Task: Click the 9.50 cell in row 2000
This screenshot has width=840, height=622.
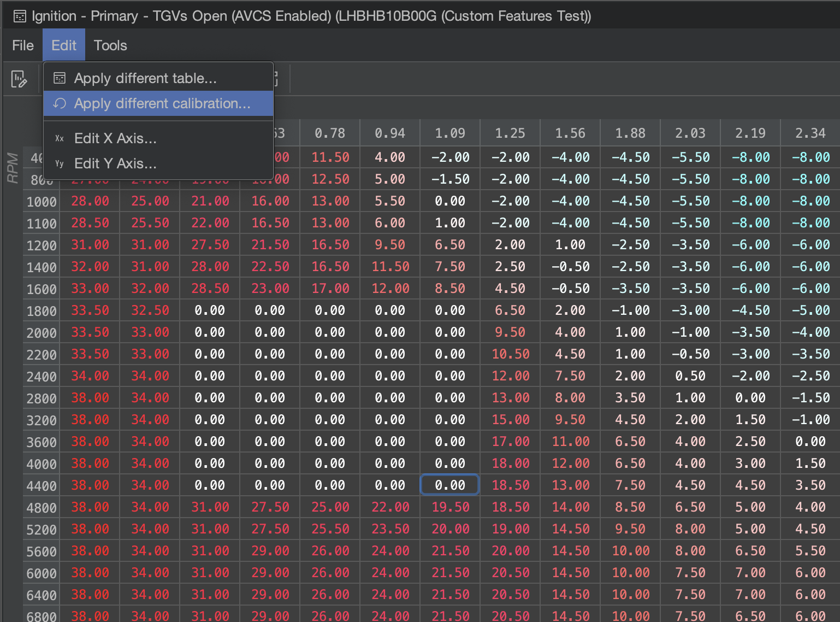Action: (x=510, y=332)
